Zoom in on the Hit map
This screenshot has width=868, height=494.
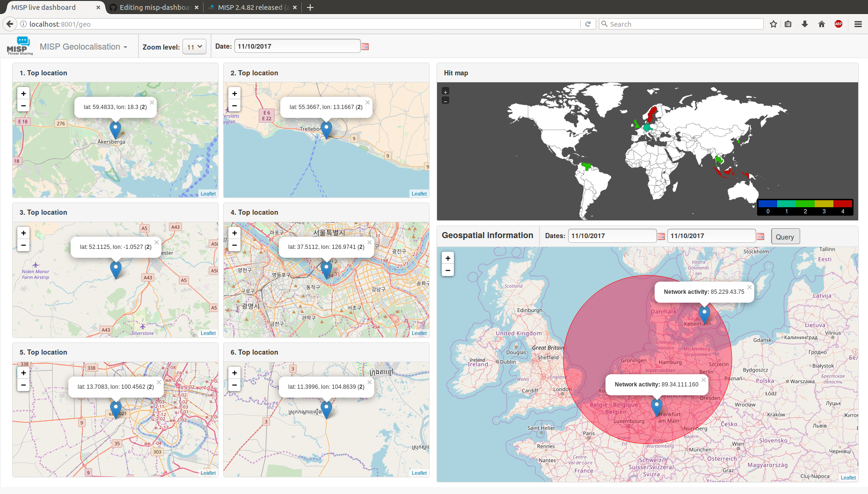tap(445, 92)
